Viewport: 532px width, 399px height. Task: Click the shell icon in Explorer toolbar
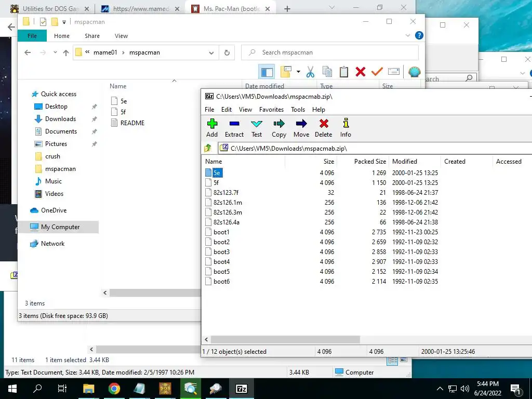414,72
